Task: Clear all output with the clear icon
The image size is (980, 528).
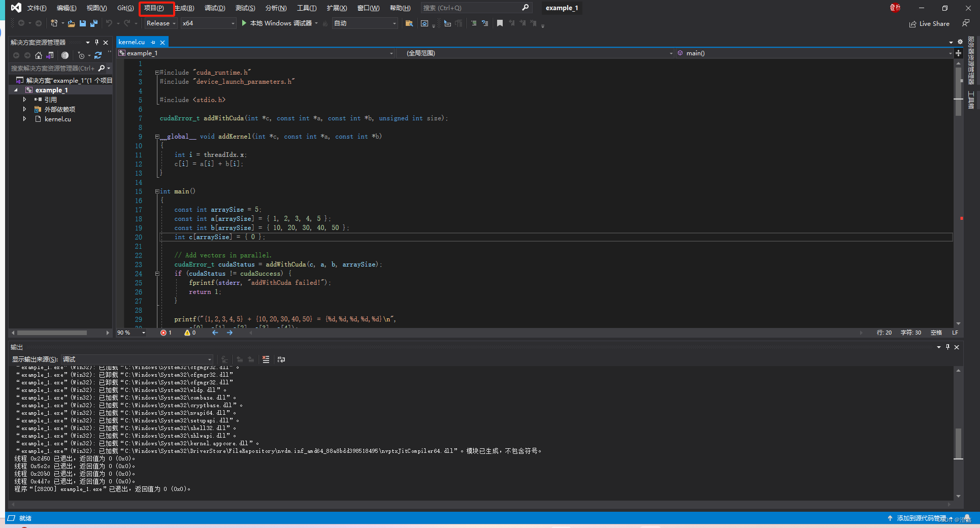Action: point(266,359)
